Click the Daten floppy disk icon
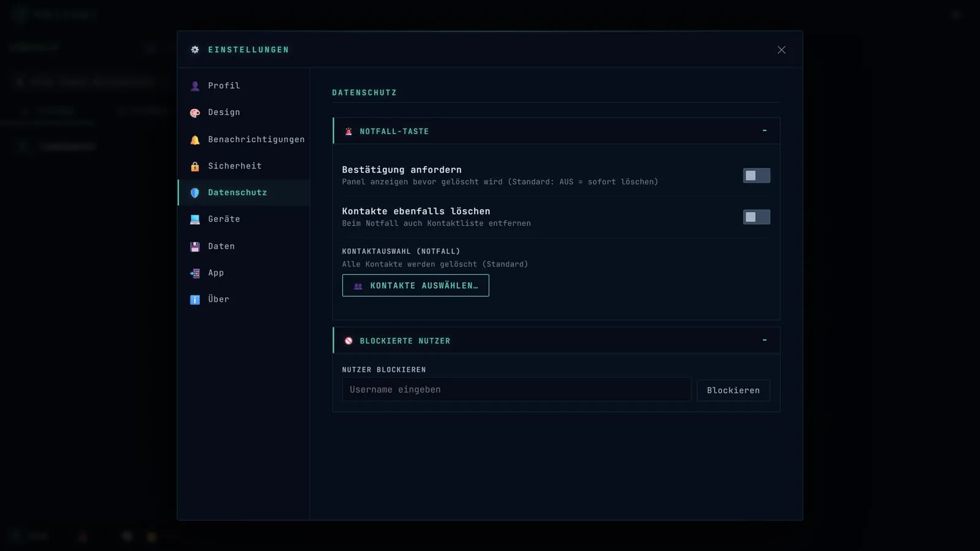Viewport: 980px width, 551px height. (195, 247)
